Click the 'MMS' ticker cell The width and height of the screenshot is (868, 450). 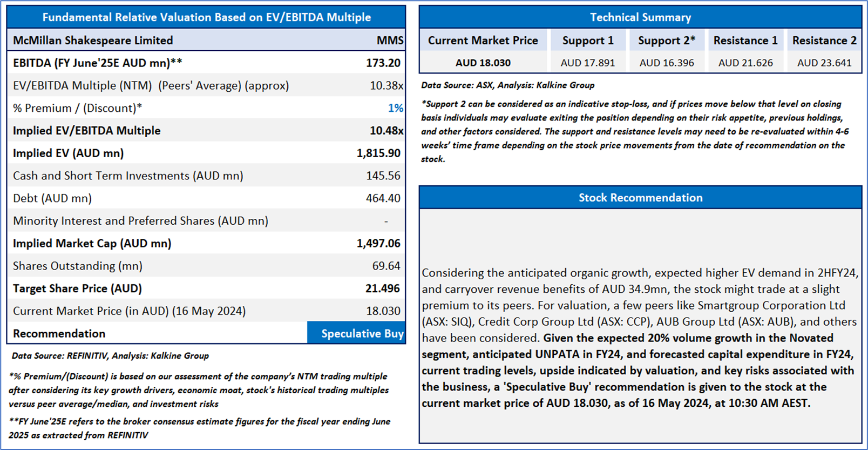coord(390,41)
